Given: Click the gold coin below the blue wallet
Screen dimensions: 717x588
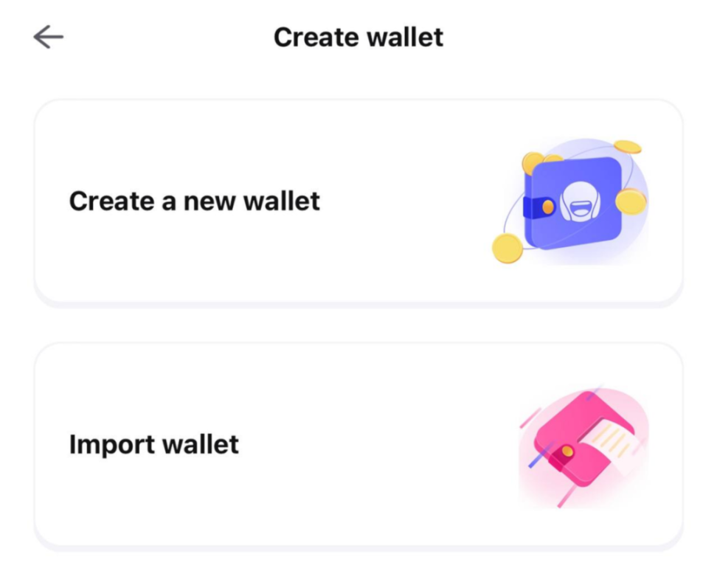Looking at the screenshot, I should pos(507,248).
